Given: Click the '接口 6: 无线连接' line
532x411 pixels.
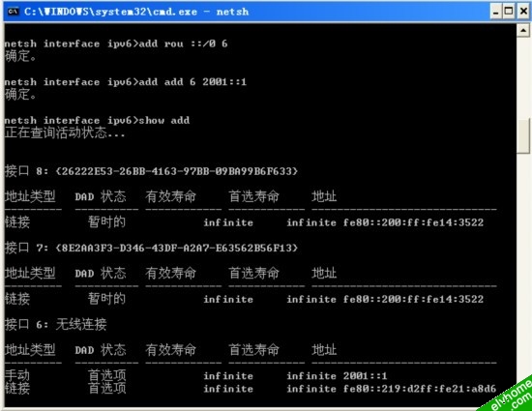Looking at the screenshot, I should [x=56, y=325].
